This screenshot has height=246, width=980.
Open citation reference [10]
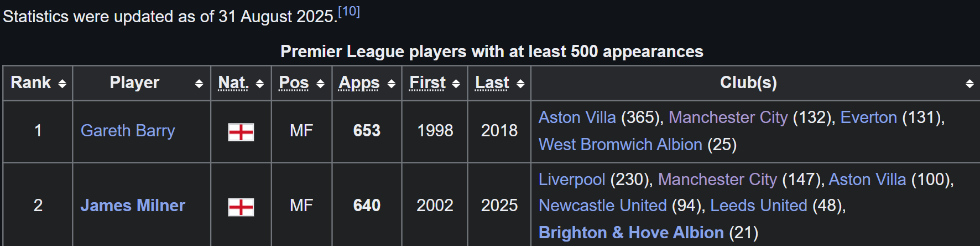pos(349,12)
